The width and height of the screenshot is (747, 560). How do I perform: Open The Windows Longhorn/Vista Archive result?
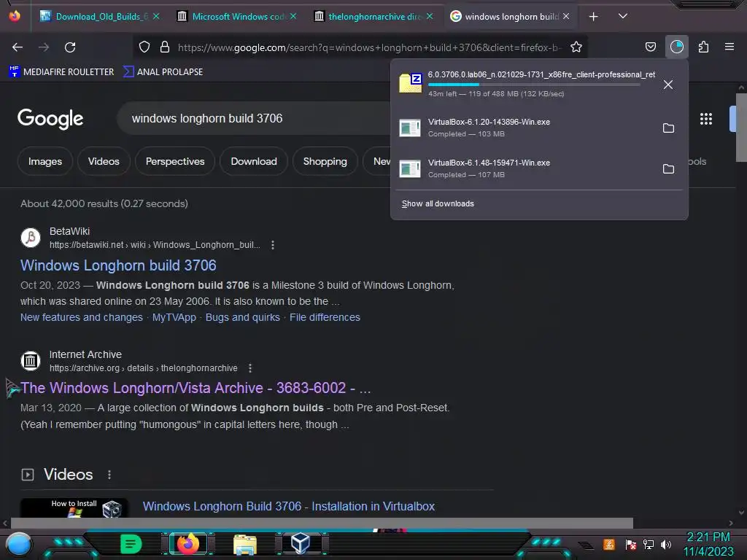pos(196,388)
